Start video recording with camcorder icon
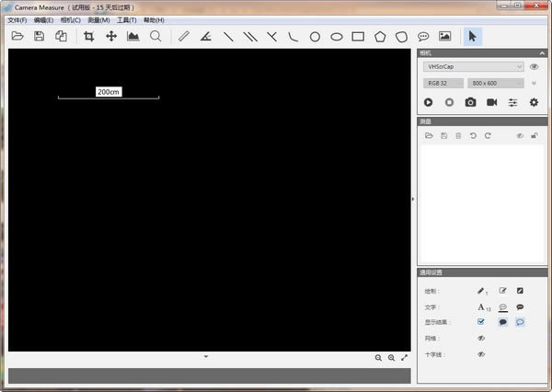The image size is (552, 392). pos(491,102)
